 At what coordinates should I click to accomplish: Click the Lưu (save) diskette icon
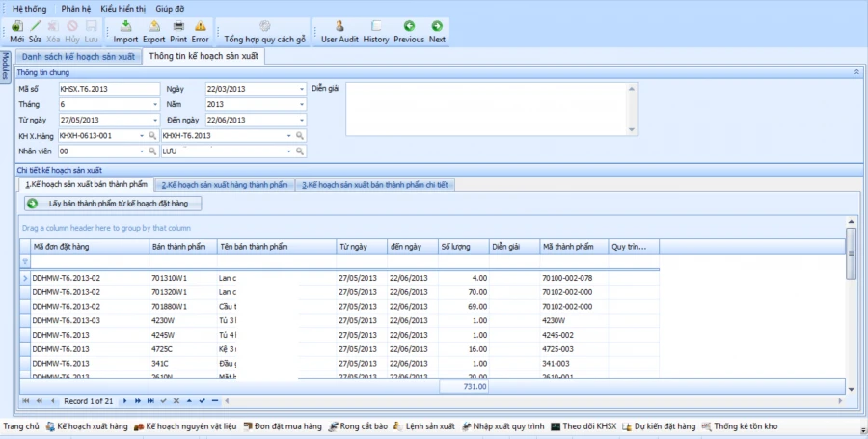(x=92, y=26)
